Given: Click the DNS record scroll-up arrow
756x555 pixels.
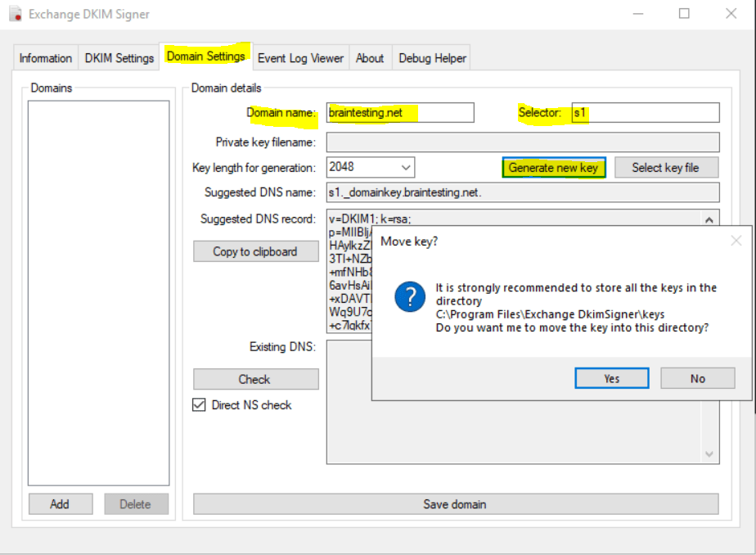Looking at the screenshot, I should pyautogui.click(x=709, y=220).
